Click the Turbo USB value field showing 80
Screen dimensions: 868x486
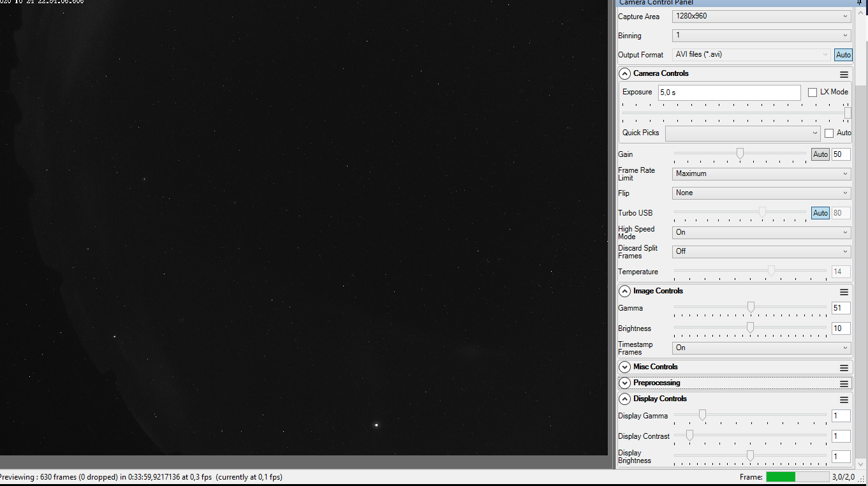[x=841, y=213]
